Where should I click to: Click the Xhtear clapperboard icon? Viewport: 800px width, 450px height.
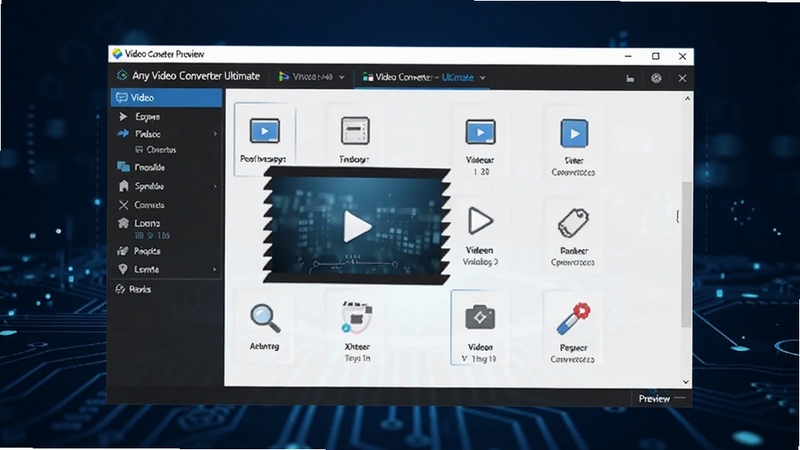click(357, 317)
